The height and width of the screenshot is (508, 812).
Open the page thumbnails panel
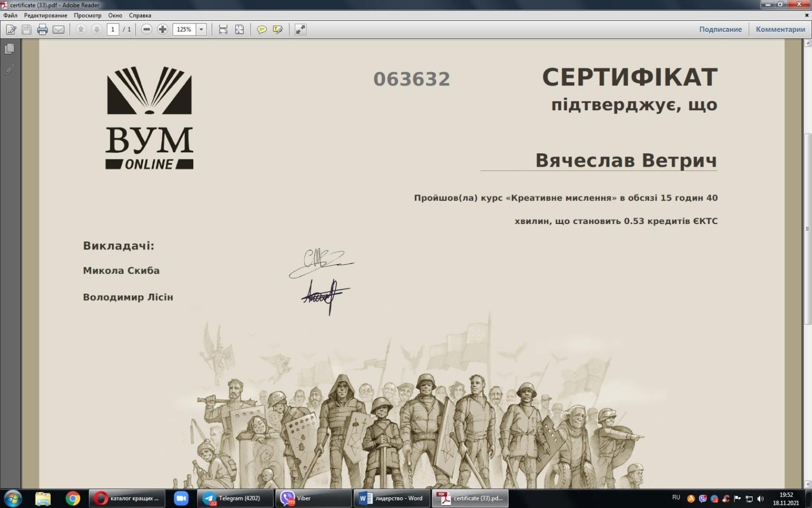pos(9,49)
